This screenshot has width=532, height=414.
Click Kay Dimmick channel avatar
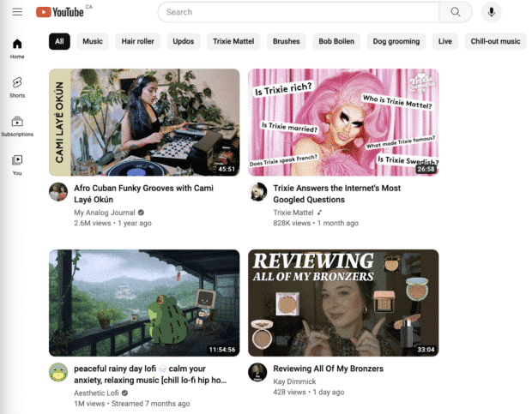pyautogui.click(x=257, y=372)
